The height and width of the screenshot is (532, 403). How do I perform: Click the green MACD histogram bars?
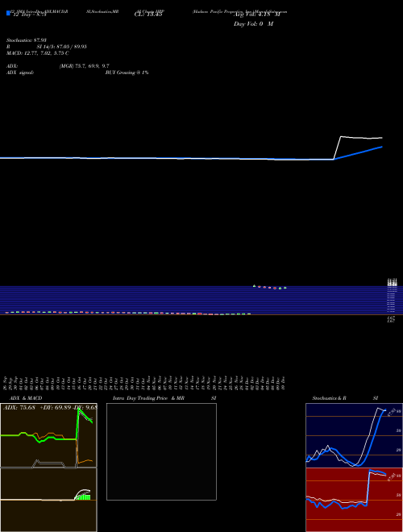click(x=84, y=497)
